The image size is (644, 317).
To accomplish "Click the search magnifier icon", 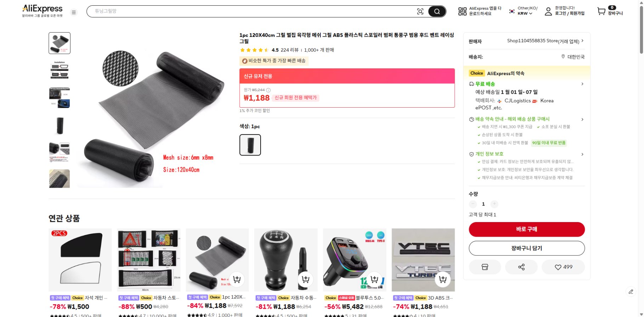I will pyautogui.click(x=437, y=11).
